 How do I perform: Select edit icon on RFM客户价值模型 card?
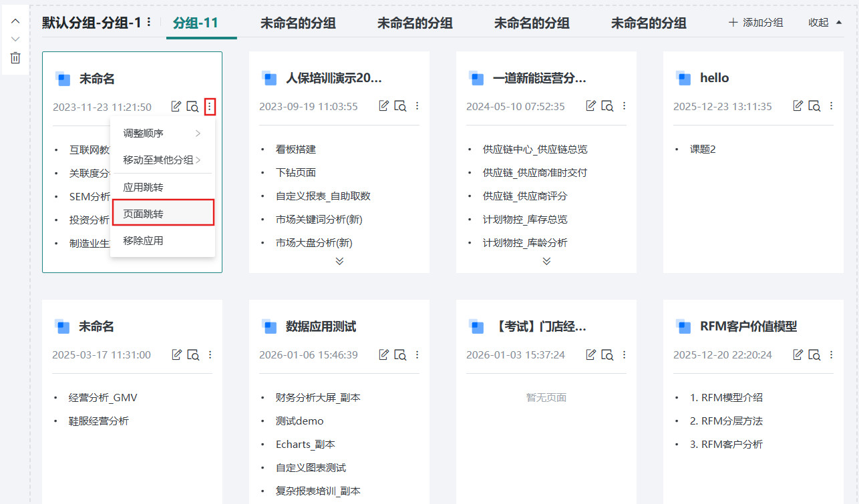tap(797, 354)
